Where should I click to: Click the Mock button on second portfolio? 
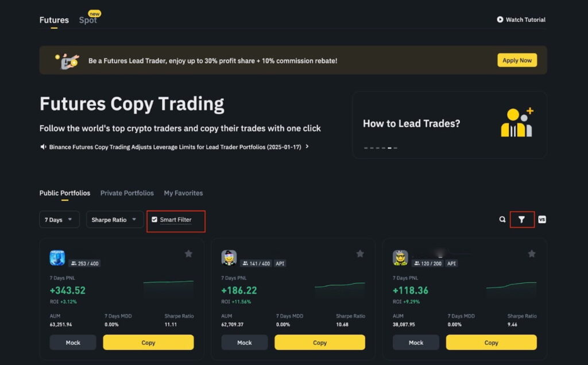tap(244, 342)
